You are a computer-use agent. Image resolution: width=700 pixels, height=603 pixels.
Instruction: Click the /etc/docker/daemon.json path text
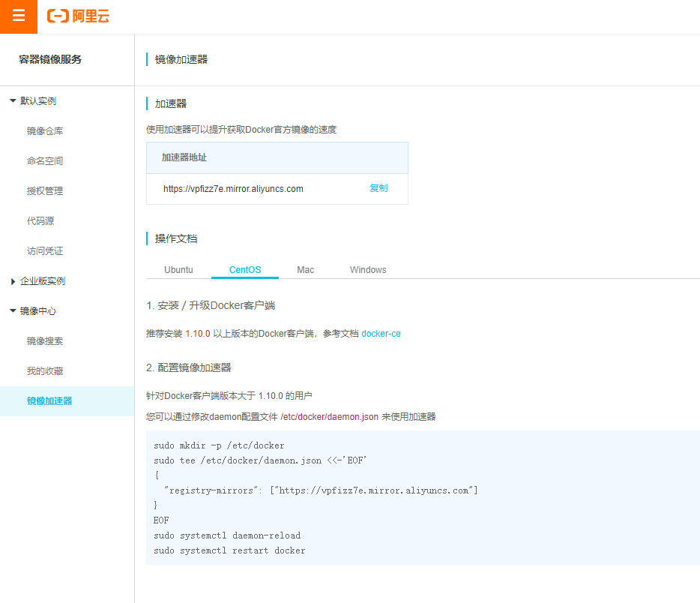click(x=330, y=417)
